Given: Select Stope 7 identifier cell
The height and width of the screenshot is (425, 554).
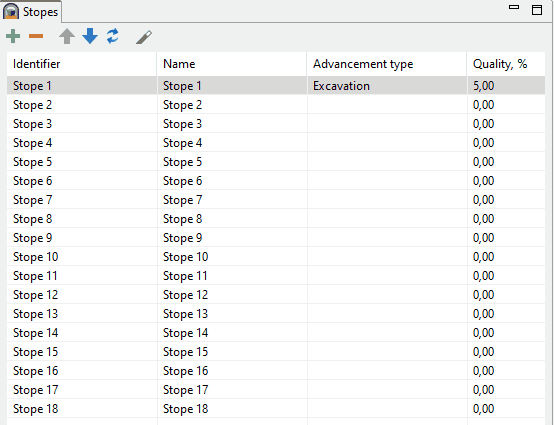Looking at the screenshot, I should point(82,200).
